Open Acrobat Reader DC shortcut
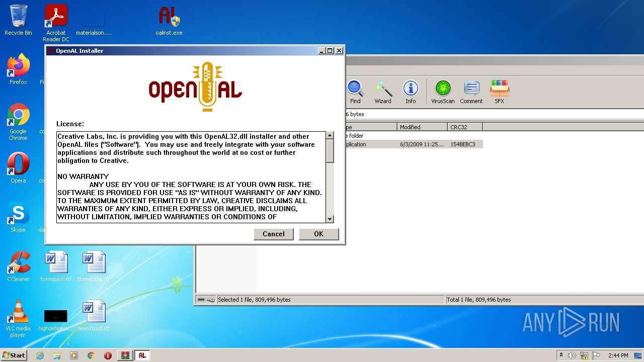The image size is (644, 362). pyautogui.click(x=56, y=23)
